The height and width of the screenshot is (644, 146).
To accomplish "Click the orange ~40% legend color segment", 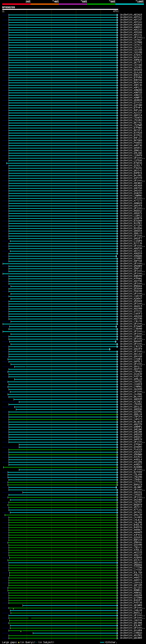I will (45, 4).
